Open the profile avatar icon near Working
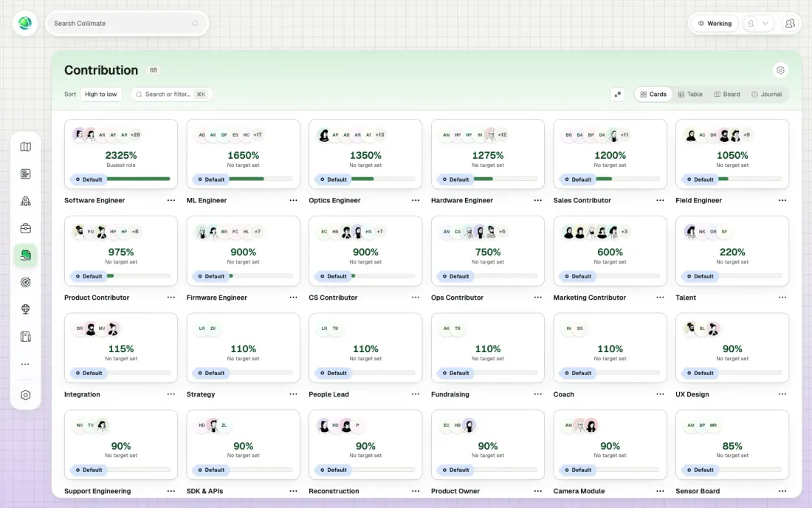812x508 pixels. pyautogui.click(x=751, y=24)
